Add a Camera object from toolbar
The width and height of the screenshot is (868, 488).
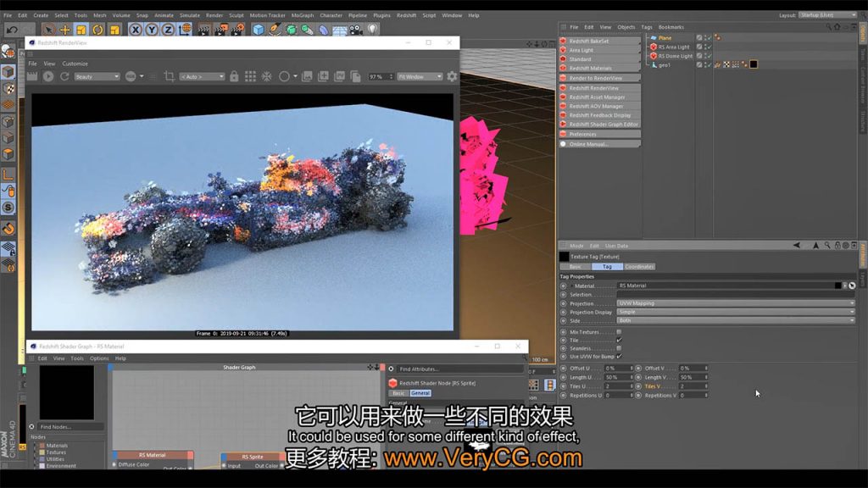(356, 30)
